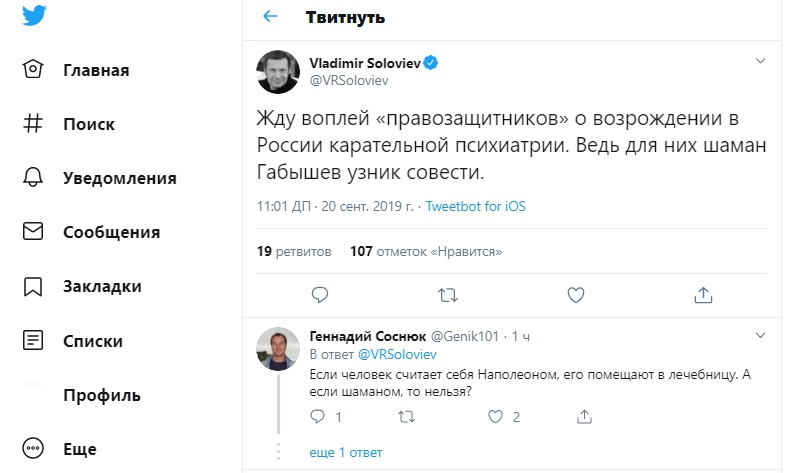This screenshot has height=473, width=787.
Task: Like the main tweet with heart icon
Action: click(x=575, y=294)
